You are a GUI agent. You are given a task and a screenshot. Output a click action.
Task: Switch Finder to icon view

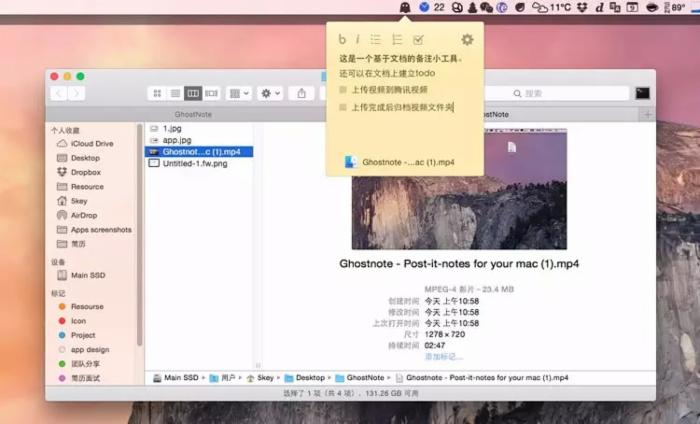[157, 93]
